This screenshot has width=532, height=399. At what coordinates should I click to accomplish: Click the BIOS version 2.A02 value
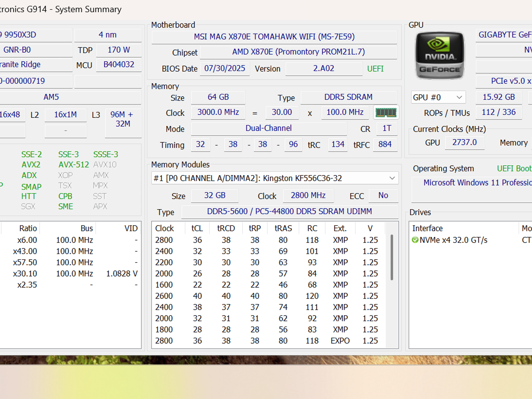(x=324, y=68)
